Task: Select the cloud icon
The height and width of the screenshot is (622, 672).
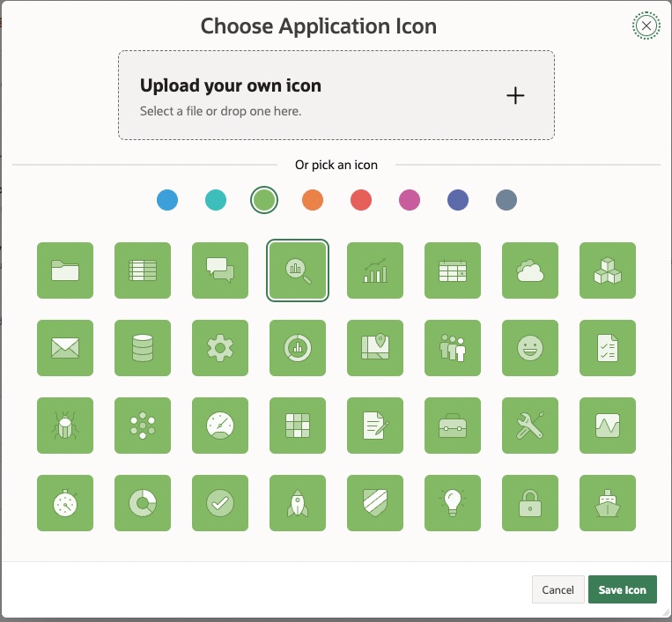Action: [x=530, y=270]
